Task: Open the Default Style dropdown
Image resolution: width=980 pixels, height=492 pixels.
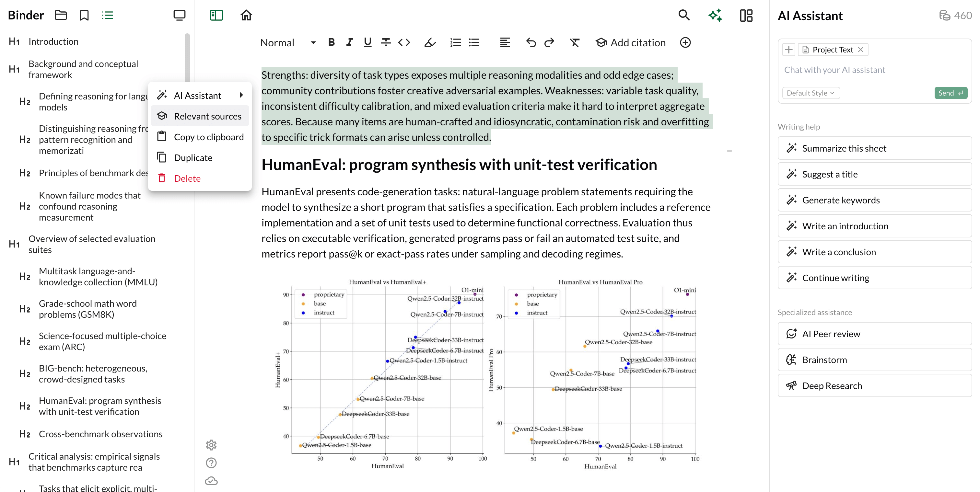Action: [x=810, y=93]
